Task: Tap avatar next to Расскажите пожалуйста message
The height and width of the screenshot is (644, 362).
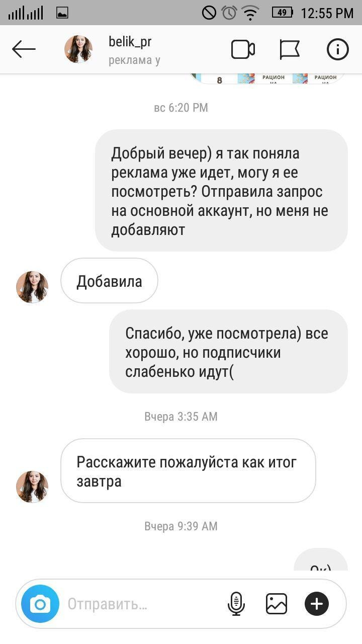Action: 32,487
